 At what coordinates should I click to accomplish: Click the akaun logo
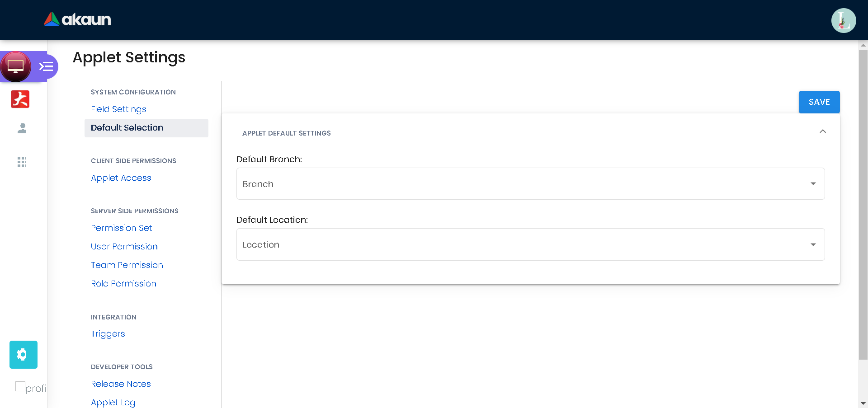77,19
